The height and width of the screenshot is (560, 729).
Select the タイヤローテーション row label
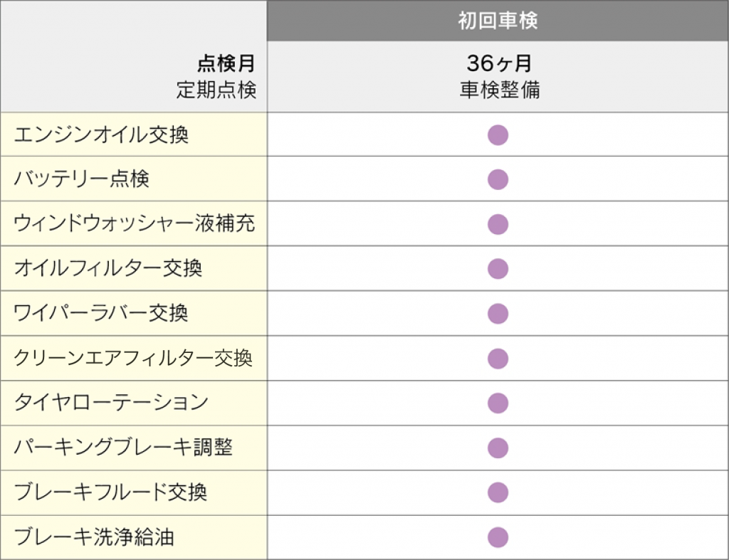[x=111, y=402]
